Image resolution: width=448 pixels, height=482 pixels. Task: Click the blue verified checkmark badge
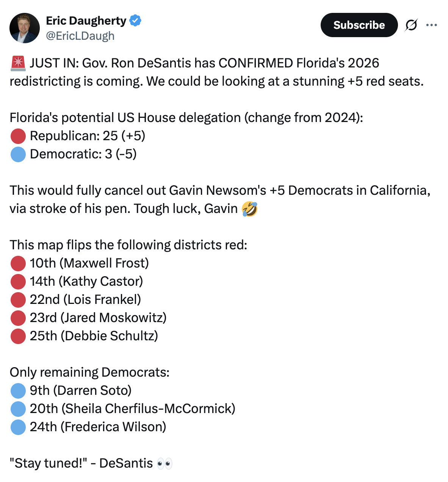coord(135,20)
